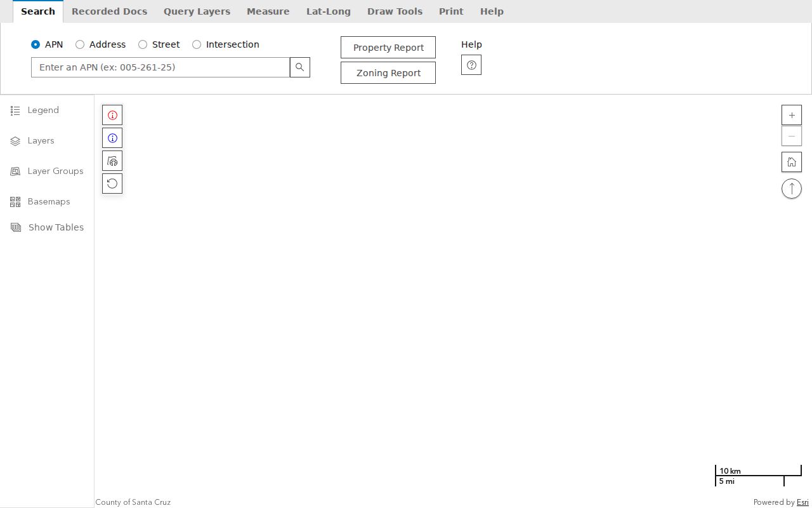This screenshot has width=812, height=508.
Task: Return map to home extent
Action: pos(792,162)
